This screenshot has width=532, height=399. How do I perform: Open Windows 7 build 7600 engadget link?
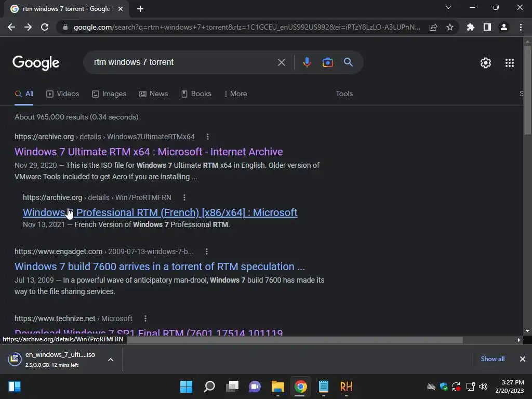(x=160, y=267)
